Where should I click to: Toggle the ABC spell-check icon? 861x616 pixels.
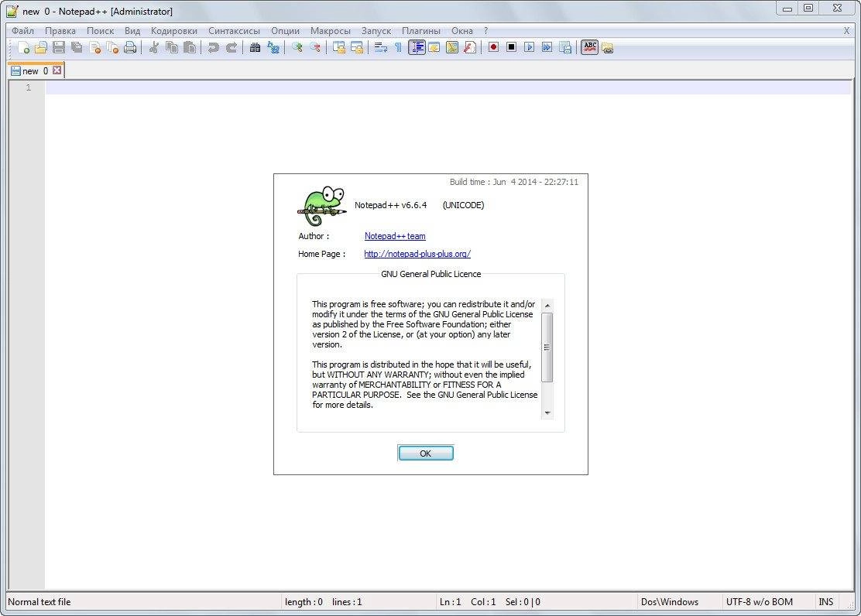[x=590, y=47]
